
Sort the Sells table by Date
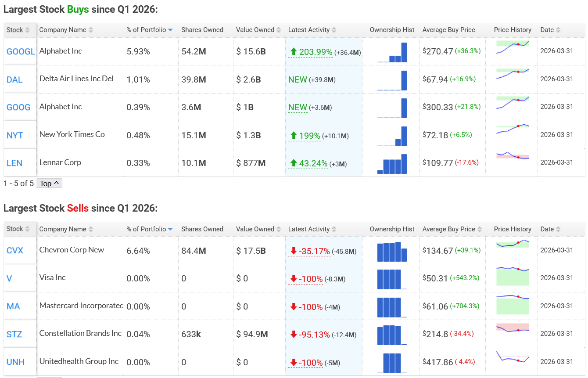coord(550,229)
